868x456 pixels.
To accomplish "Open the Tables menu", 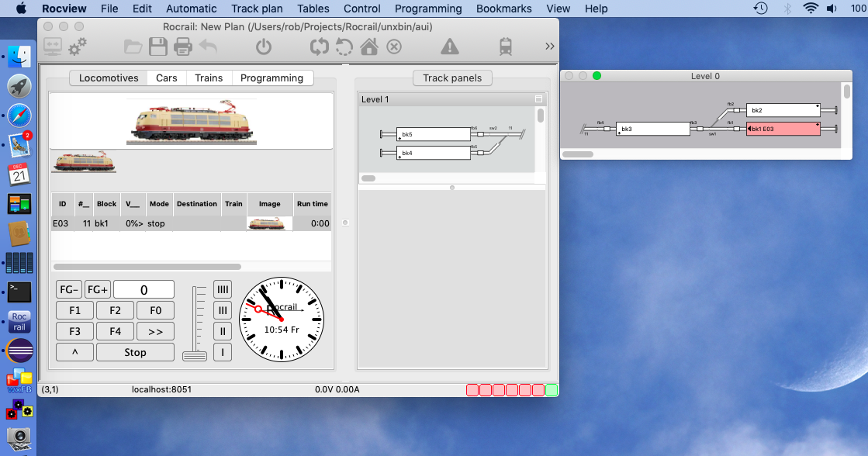I will (x=313, y=9).
